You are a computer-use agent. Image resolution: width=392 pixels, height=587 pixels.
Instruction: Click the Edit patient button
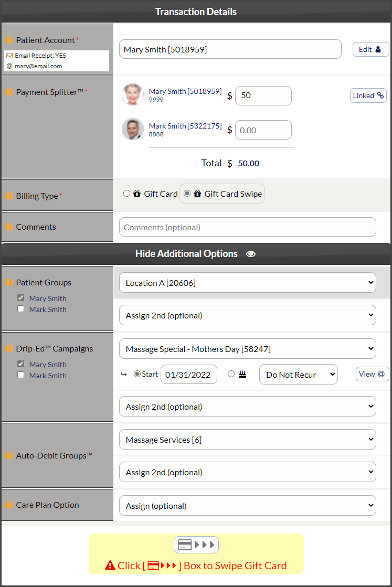370,49
